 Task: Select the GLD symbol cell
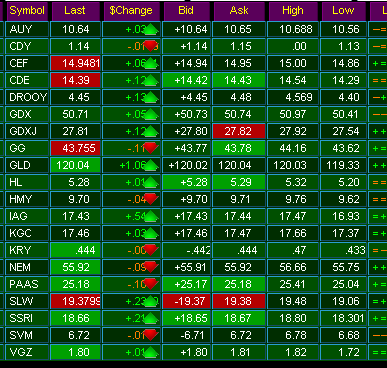pyautogui.click(x=27, y=165)
